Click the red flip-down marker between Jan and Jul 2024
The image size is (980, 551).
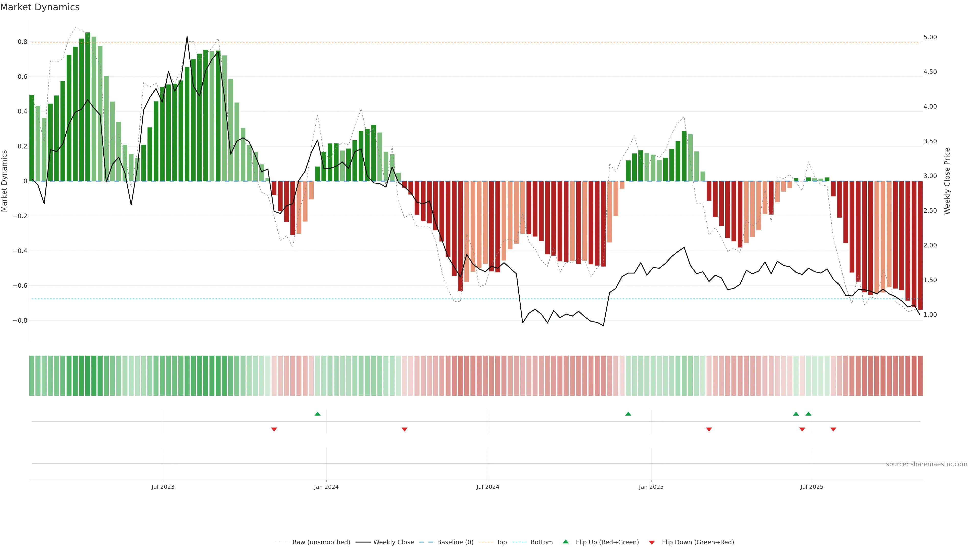click(x=405, y=429)
